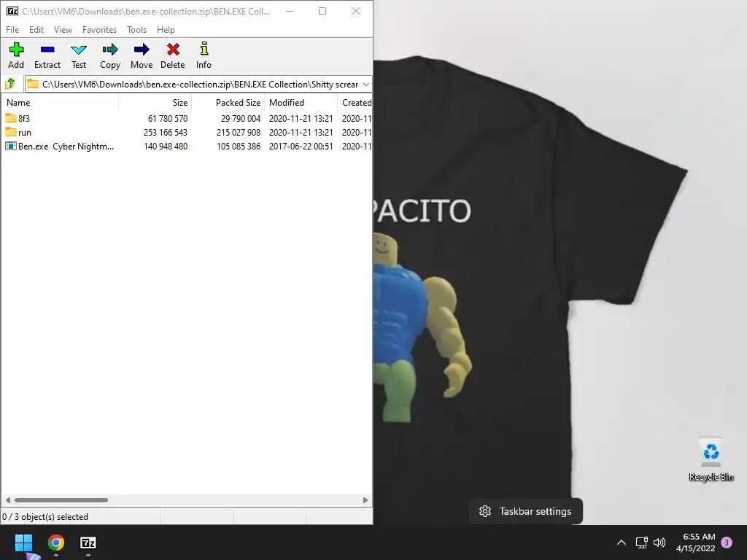This screenshot has height=560, width=747.
Task: Click the scrollbar left arrow
Action: (7, 500)
